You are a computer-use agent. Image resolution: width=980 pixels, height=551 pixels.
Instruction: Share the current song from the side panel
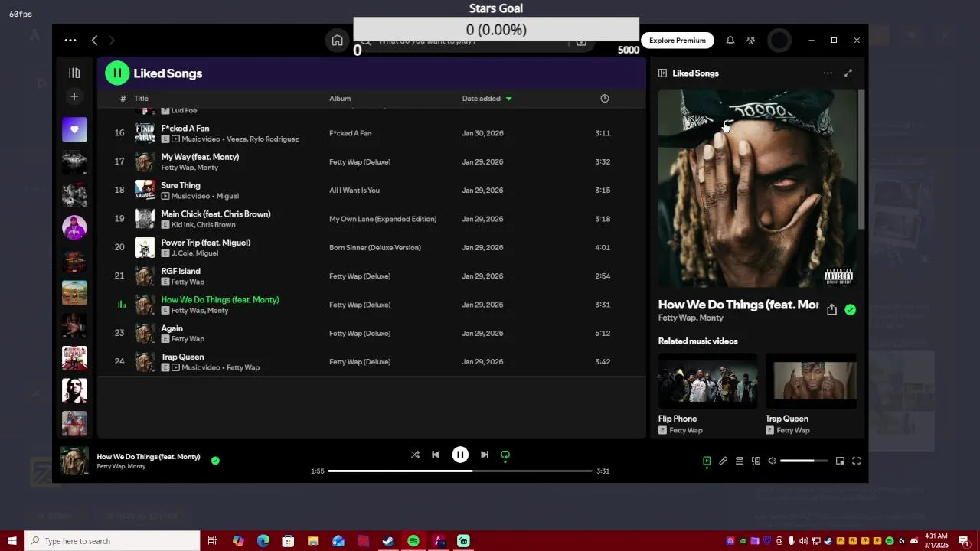(831, 309)
